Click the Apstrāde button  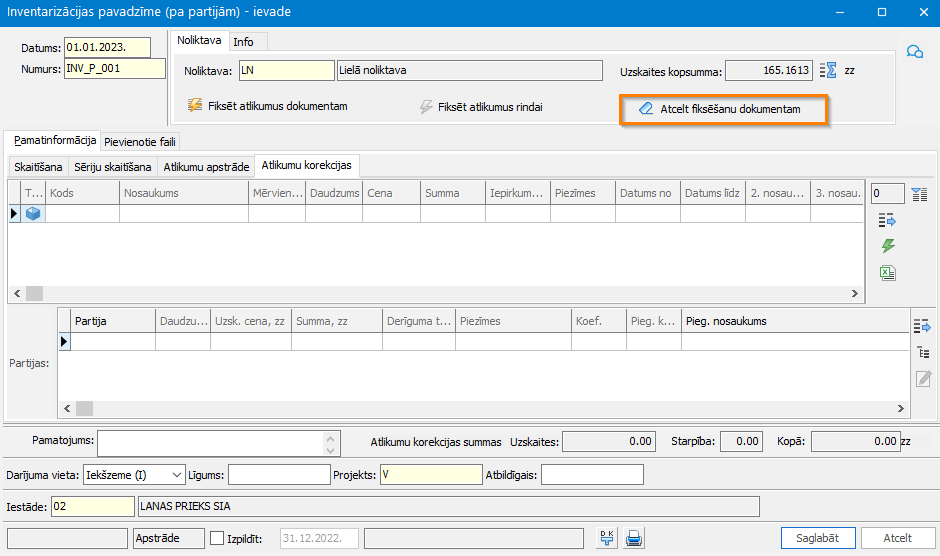coord(168,538)
